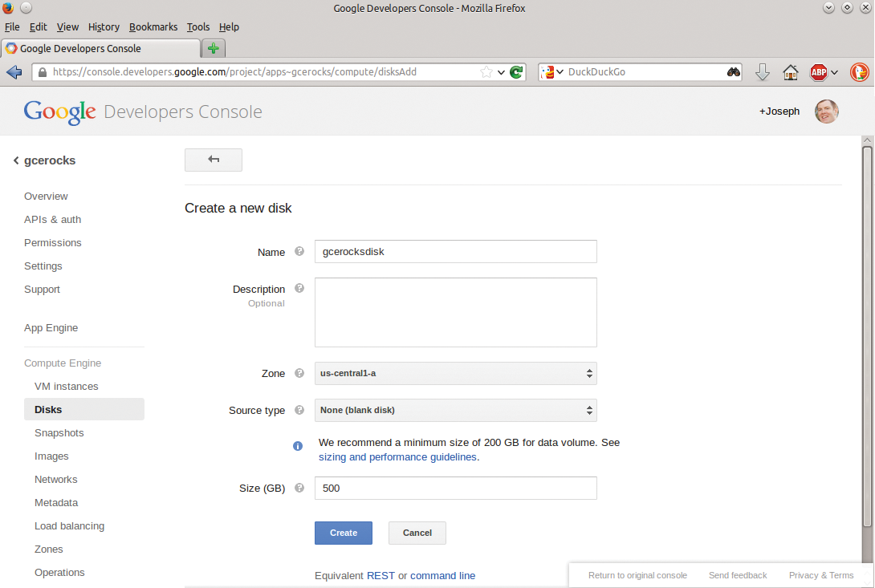Open Load balancing in the sidebar
Viewport: 875px width, 588px height.
[69, 526]
